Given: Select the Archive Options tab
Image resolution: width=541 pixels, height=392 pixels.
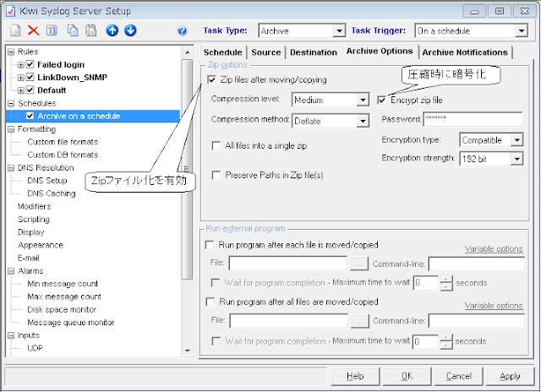Looking at the screenshot, I should click(x=380, y=52).
